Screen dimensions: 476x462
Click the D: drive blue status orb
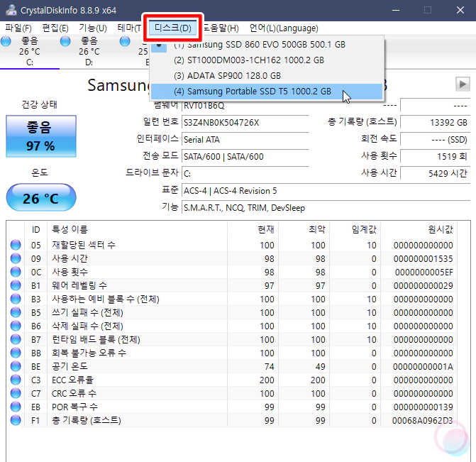click(65, 41)
